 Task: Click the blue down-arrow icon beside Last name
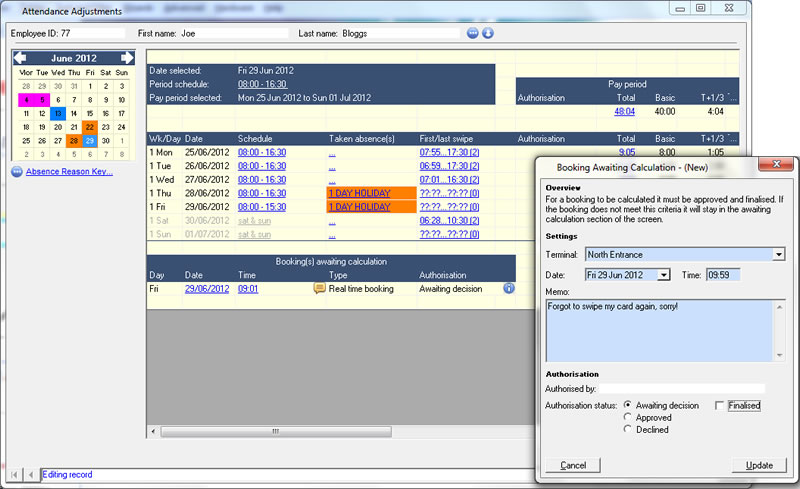(x=488, y=33)
